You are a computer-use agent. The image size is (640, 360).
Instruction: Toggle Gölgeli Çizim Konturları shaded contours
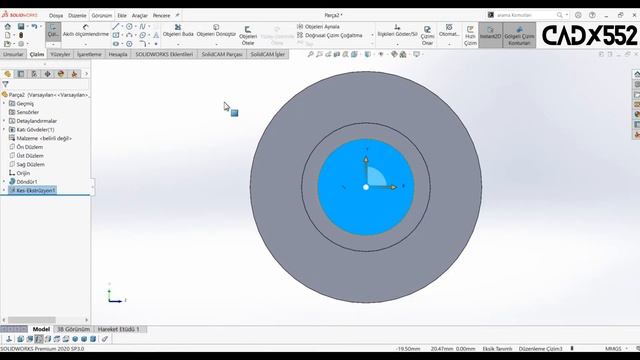(x=519, y=35)
